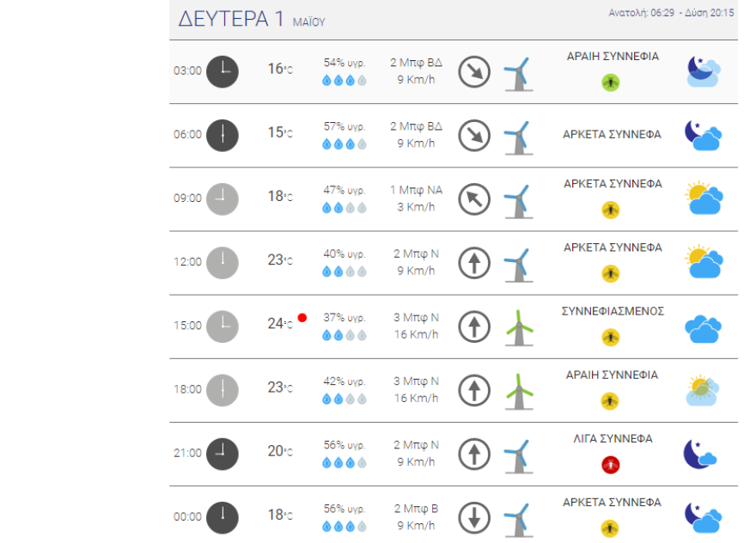Click the 54% humidity value
The height and width of the screenshot is (543, 756).
344,63
